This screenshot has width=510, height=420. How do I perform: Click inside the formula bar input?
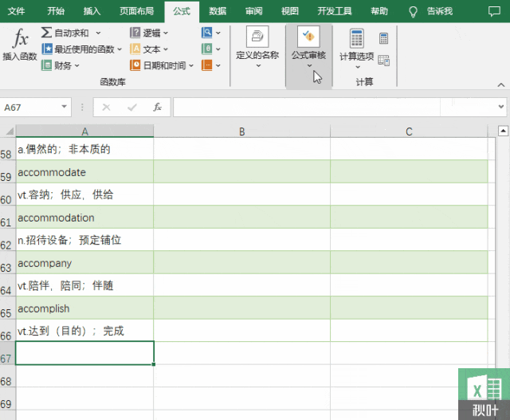306,107
